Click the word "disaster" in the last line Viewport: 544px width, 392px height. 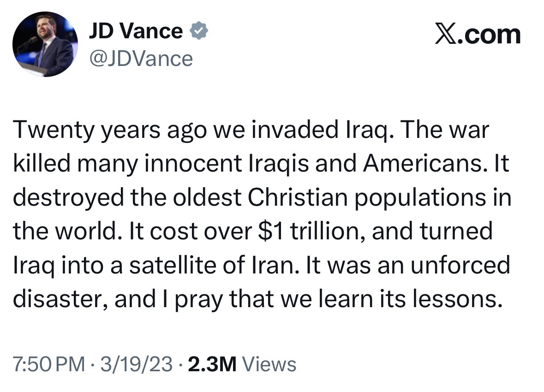(59, 299)
